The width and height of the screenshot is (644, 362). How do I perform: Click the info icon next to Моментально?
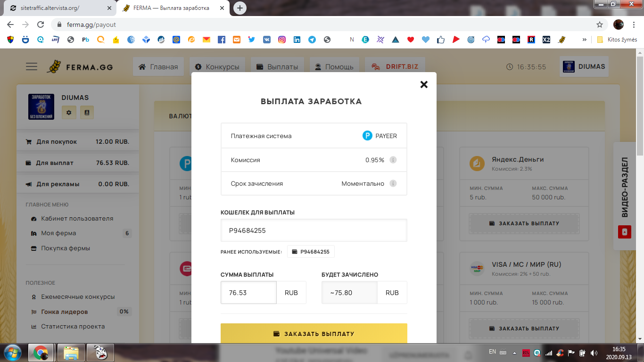click(x=393, y=183)
